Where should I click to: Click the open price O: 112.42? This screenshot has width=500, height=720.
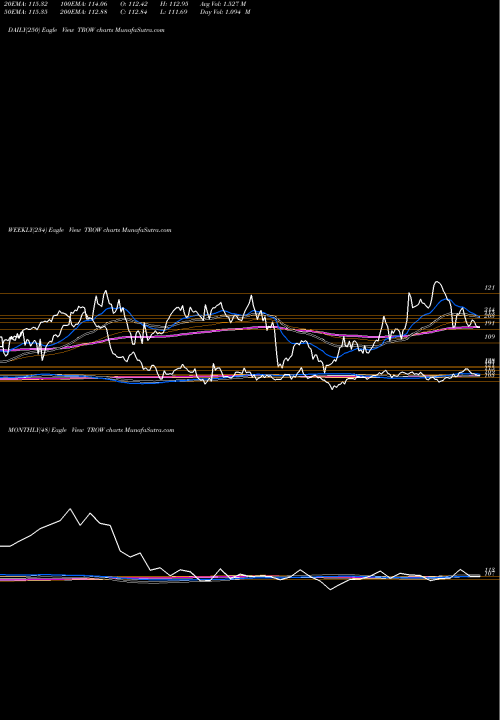click(135, 4)
